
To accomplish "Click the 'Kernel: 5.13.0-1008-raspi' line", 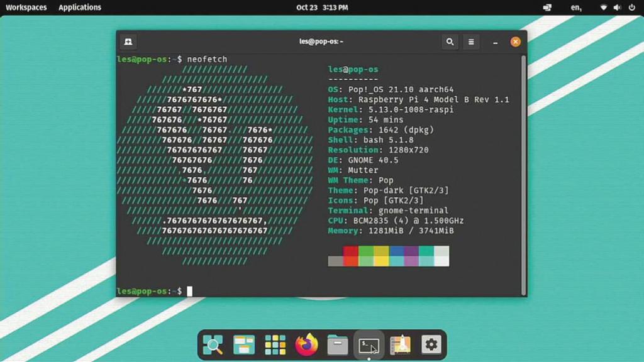I will tap(391, 109).
